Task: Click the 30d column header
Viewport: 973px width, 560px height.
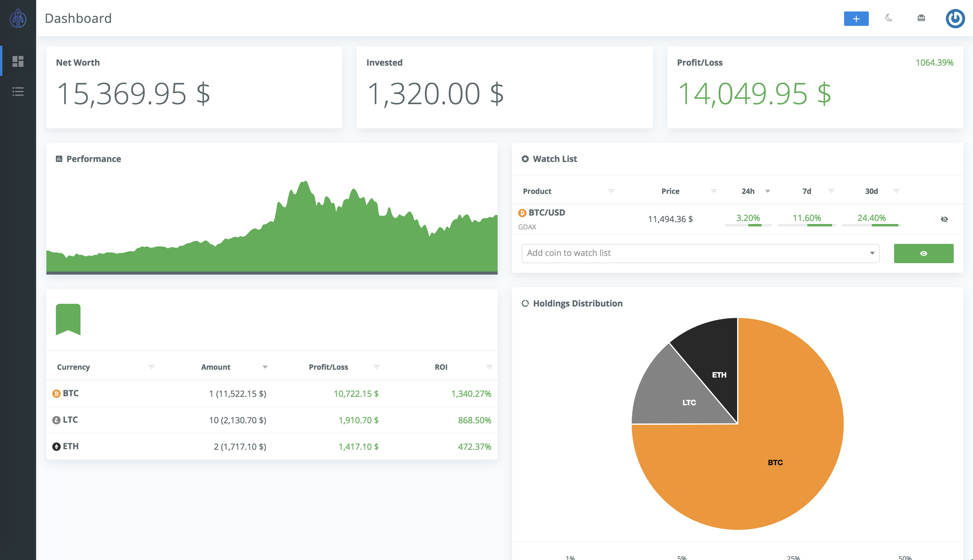Action: [871, 191]
